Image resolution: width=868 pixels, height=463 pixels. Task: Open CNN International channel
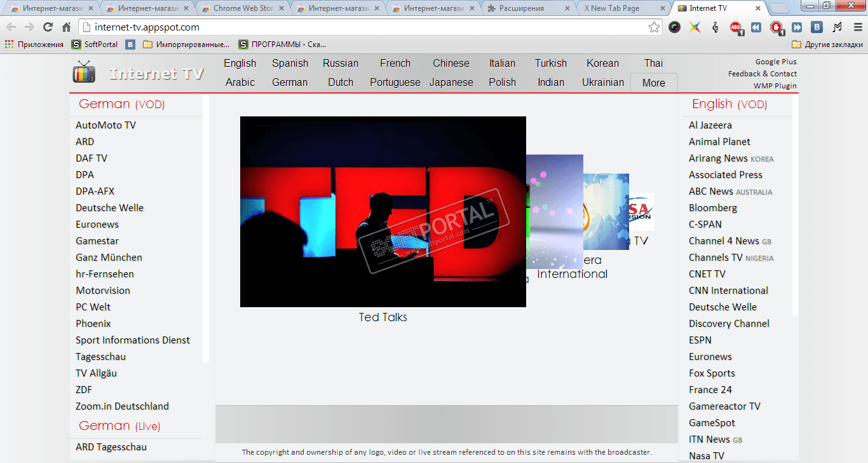(x=728, y=291)
